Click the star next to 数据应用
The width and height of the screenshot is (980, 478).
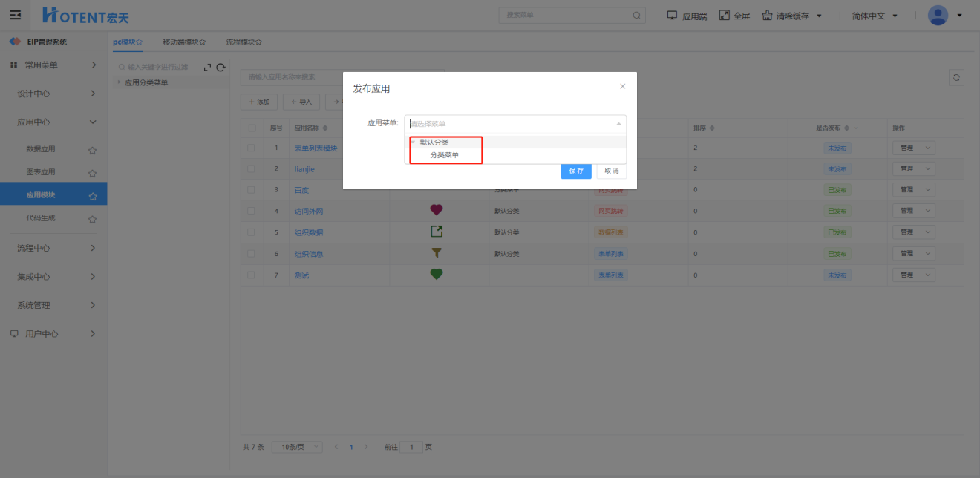click(x=92, y=150)
